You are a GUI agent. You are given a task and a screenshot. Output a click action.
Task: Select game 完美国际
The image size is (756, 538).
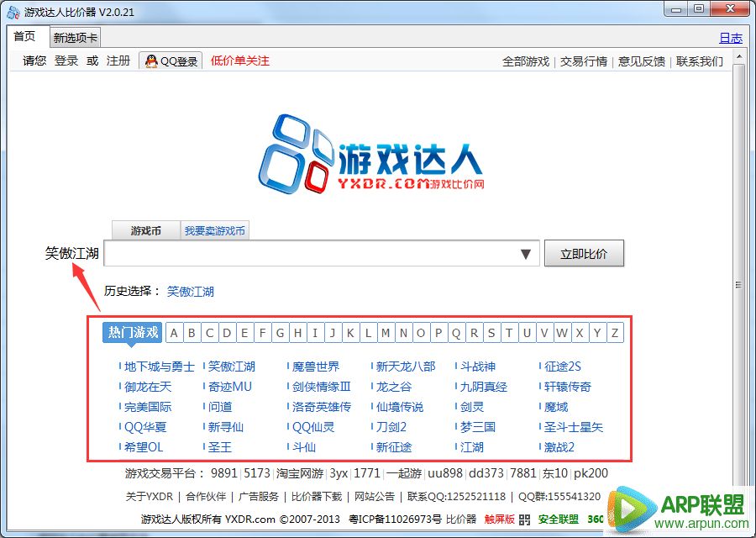148,407
